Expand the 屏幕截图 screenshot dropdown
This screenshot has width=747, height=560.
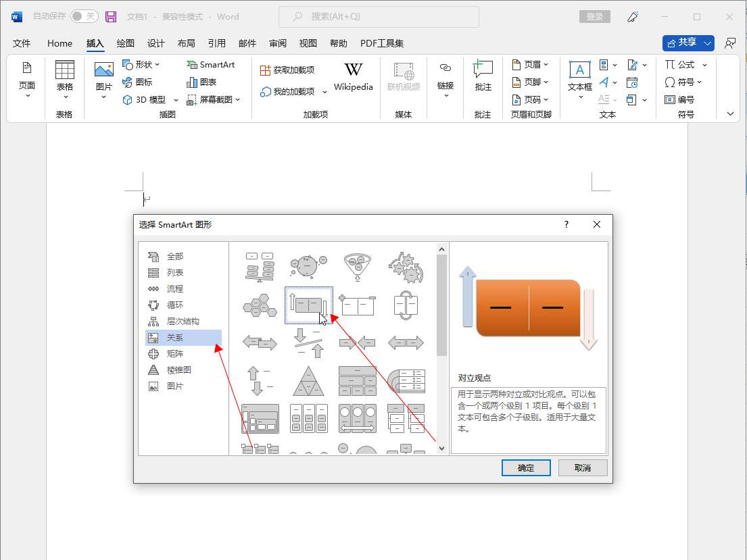point(214,99)
